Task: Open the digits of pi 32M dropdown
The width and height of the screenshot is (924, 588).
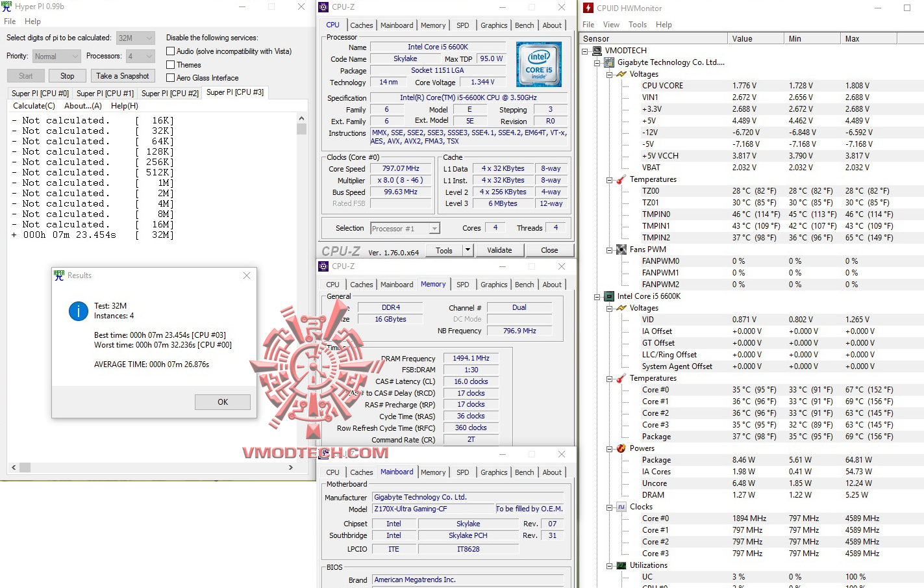Action: [136, 38]
